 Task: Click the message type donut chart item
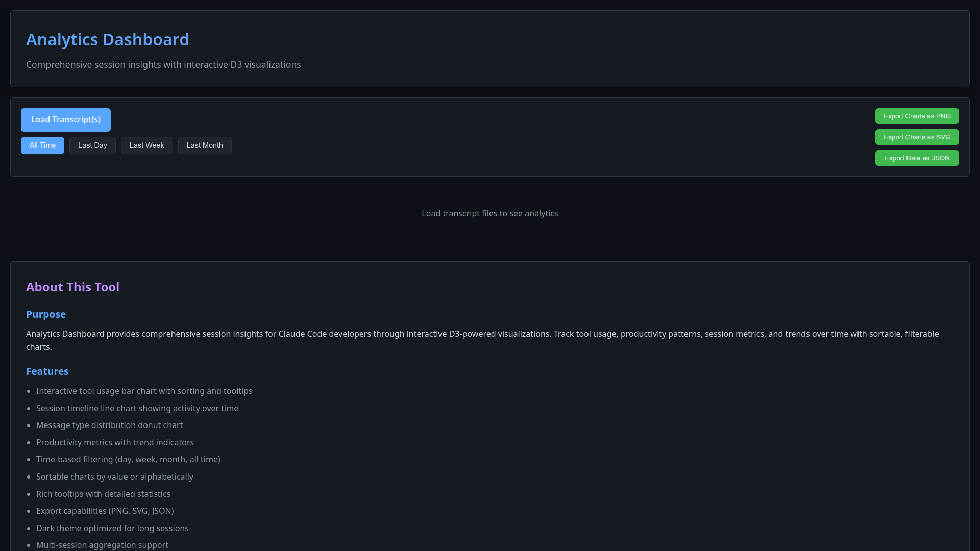(x=109, y=425)
